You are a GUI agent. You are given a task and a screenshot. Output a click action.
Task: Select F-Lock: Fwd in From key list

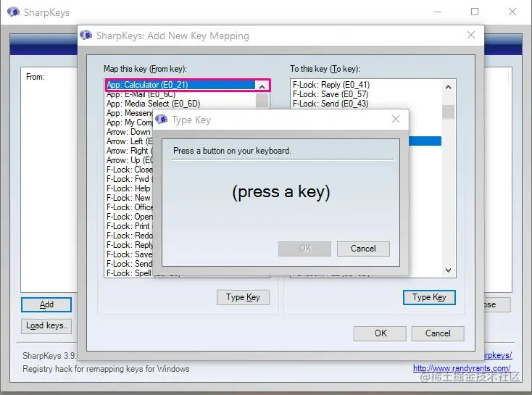[129, 179]
